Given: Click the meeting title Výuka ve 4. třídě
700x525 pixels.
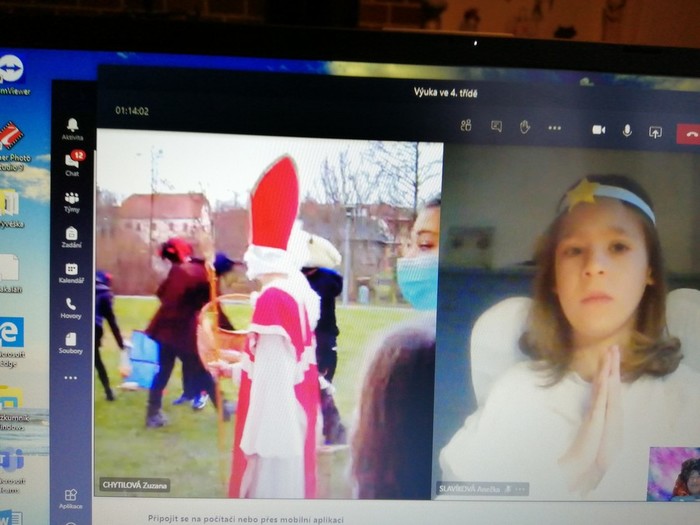Looking at the screenshot, I should click(x=445, y=93).
